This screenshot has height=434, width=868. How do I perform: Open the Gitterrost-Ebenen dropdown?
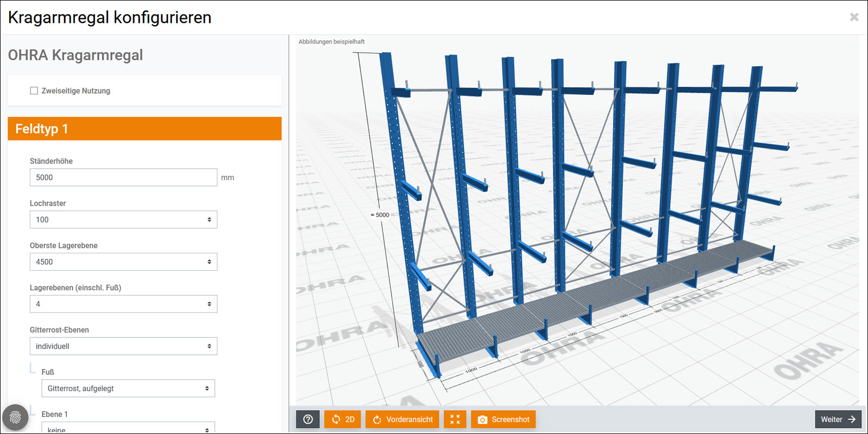pyautogui.click(x=123, y=346)
